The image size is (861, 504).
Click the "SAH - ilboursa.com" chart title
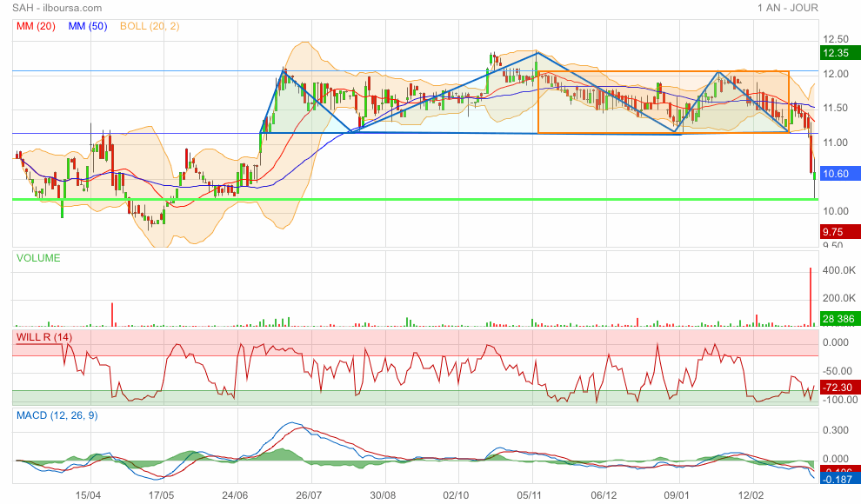(x=57, y=8)
